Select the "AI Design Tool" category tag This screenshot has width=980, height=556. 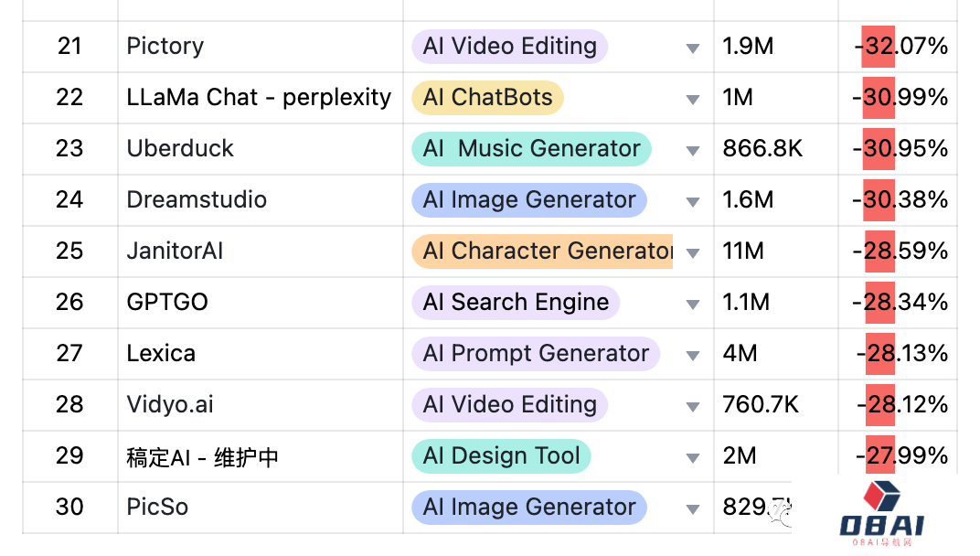pos(501,456)
